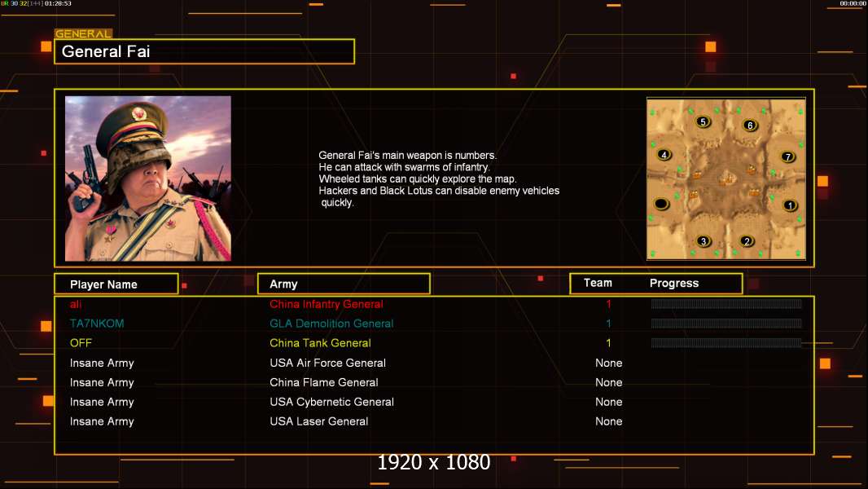The width and height of the screenshot is (868, 489).
Task: Click start position 2 on the minimap
Action: coord(747,241)
